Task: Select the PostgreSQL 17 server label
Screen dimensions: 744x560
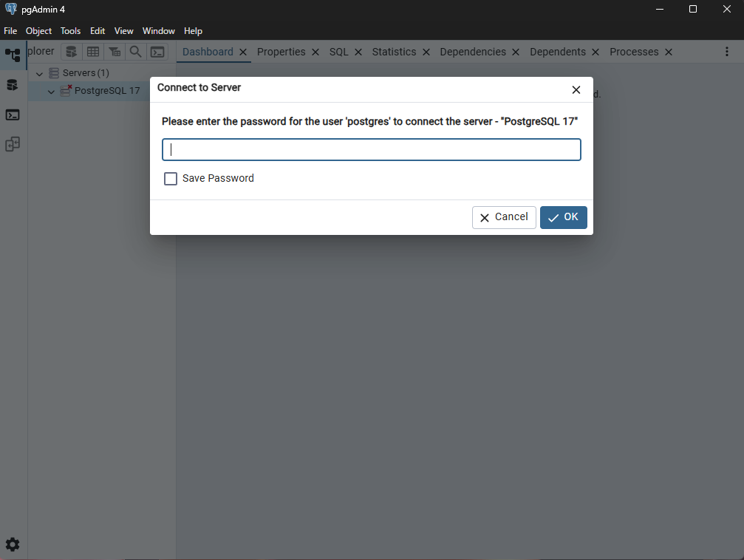Action: pos(107,91)
